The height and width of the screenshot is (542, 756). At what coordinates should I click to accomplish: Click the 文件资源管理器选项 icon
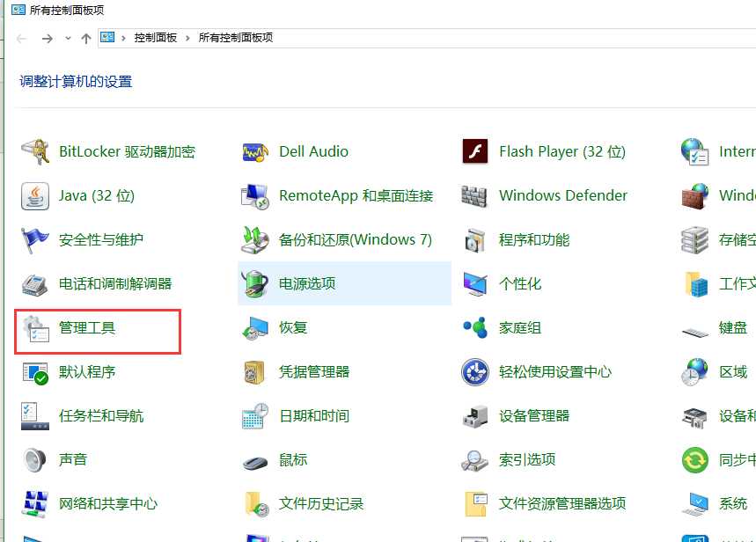click(476, 504)
